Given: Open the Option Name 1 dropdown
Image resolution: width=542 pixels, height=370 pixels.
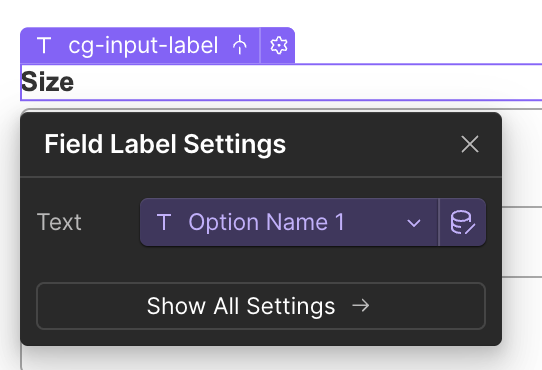Looking at the screenshot, I should pos(289,222).
